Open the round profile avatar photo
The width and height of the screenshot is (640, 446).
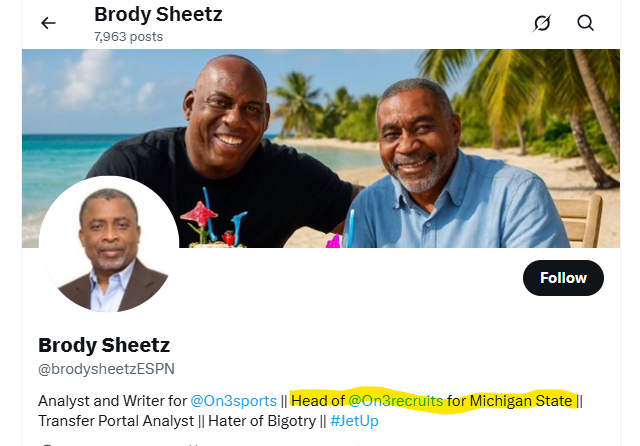[109, 245]
